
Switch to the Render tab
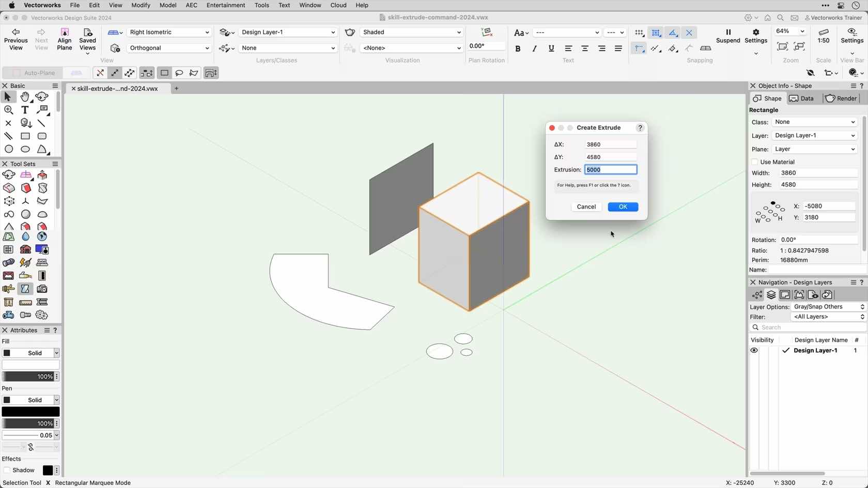841,99
